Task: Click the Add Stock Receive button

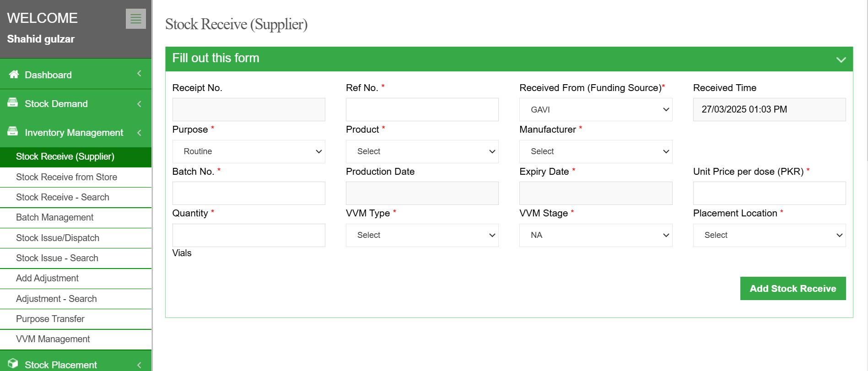Action: coord(793,289)
